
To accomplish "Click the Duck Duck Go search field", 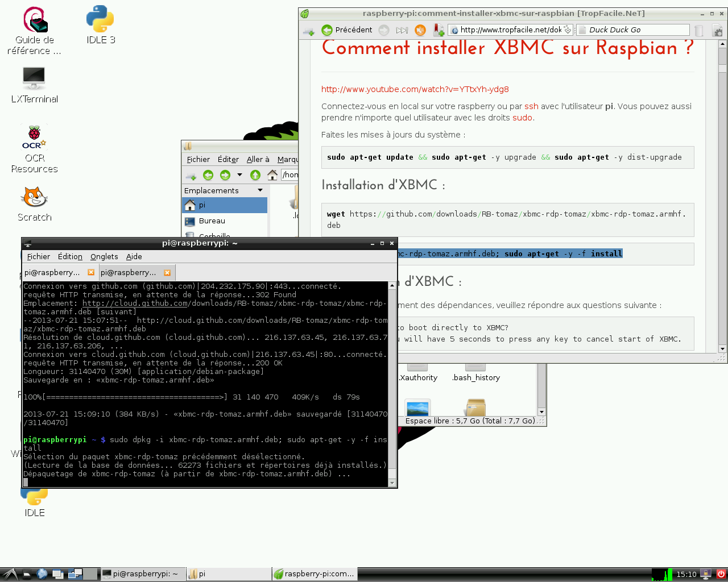I will click(x=632, y=30).
